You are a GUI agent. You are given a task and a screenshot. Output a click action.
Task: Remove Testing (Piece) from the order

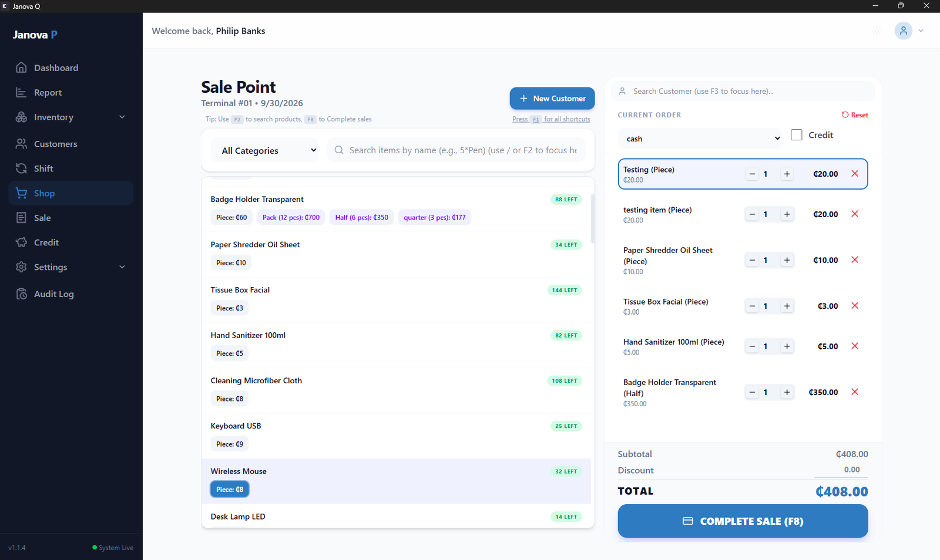coord(855,174)
